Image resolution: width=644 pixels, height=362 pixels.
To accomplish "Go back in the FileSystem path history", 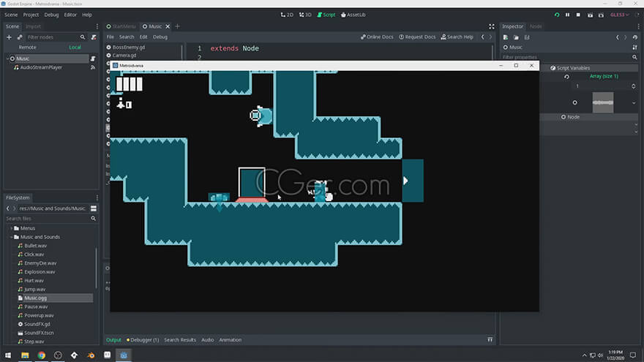I will pyautogui.click(x=8, y=208).
